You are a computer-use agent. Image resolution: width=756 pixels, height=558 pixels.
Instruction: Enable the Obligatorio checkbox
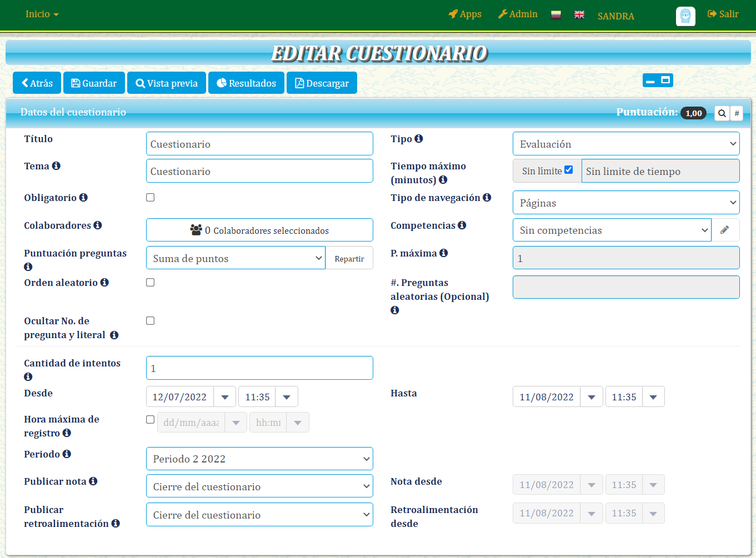tap(150, 198)
